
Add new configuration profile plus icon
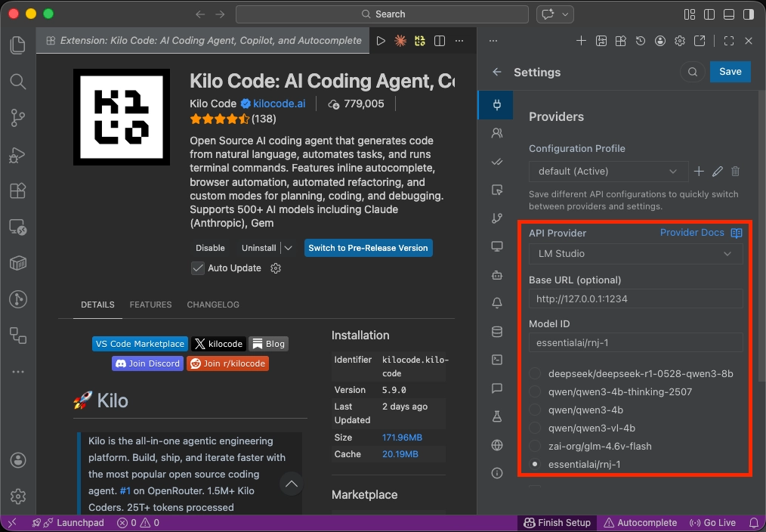click(x=699, y=172)
